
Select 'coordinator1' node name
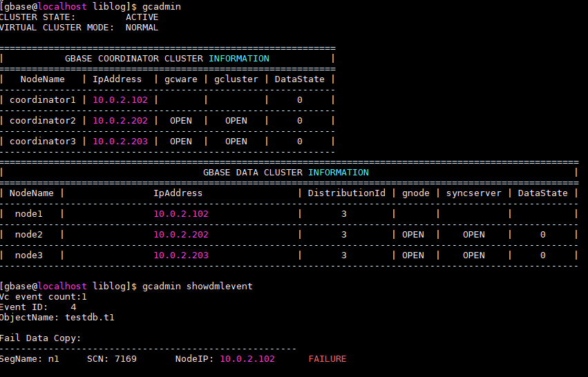pos(42,100)
